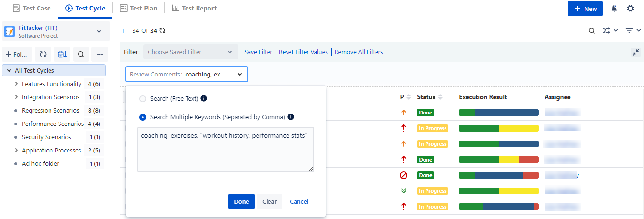Add a new folder with Fol... button
The height and width of the screenshot is (219, 644).
(17, 54)
